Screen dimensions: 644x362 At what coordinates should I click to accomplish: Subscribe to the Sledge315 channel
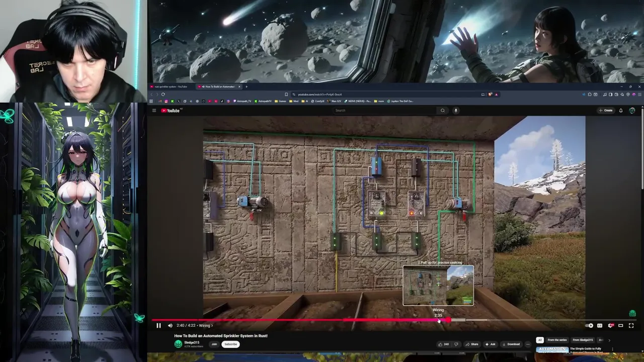[230, 344]
